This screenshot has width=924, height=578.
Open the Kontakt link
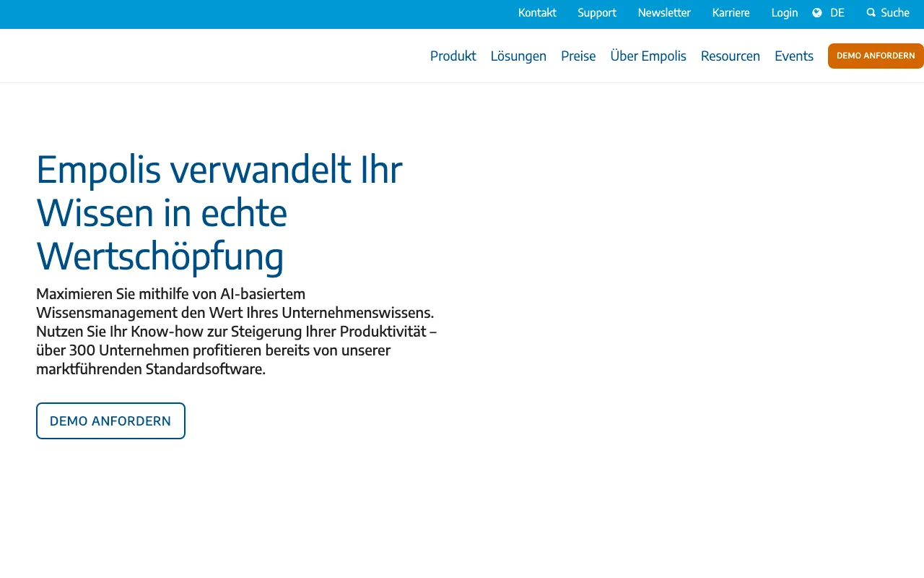(x=537, y=12)
